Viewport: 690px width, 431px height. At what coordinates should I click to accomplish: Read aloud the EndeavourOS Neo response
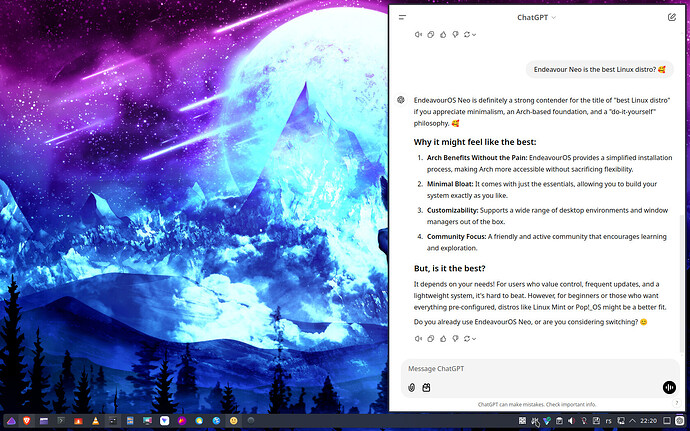pyautogui.click(x=418, y=339)
